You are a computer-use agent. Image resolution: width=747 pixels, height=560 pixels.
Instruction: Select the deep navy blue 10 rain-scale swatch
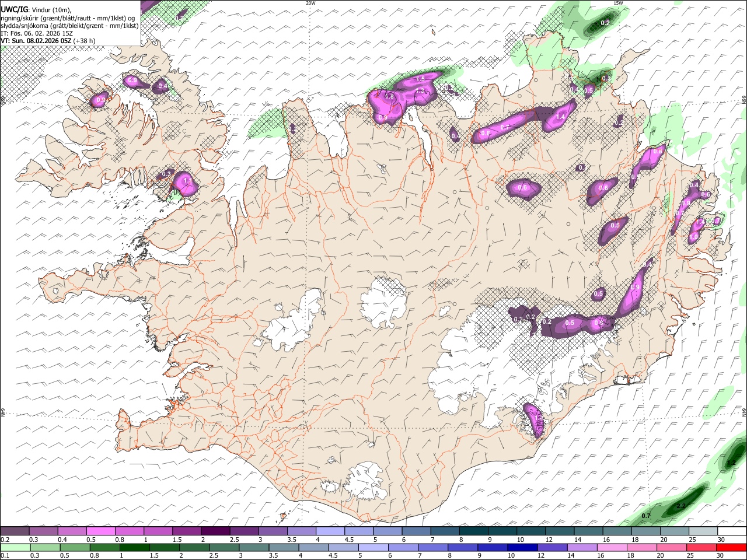[x=523, y=548]
